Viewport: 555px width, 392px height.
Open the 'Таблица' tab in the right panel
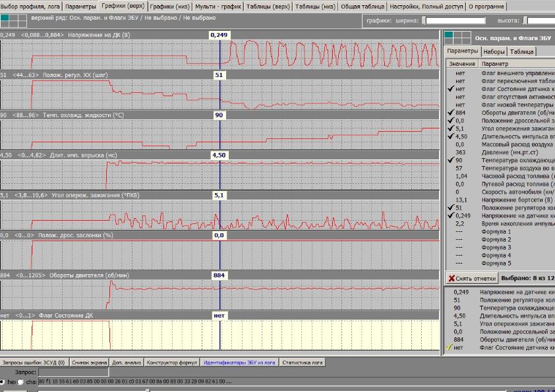pos(521,51)
